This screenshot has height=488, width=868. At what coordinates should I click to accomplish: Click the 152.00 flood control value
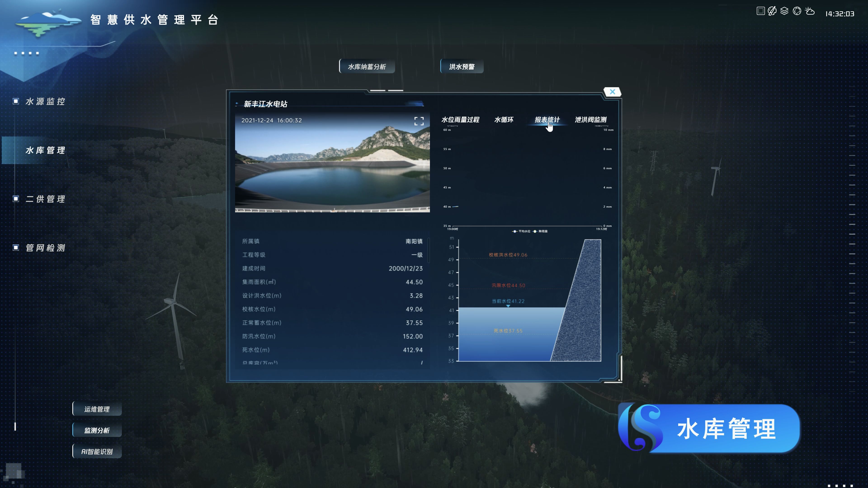[413, 336]
